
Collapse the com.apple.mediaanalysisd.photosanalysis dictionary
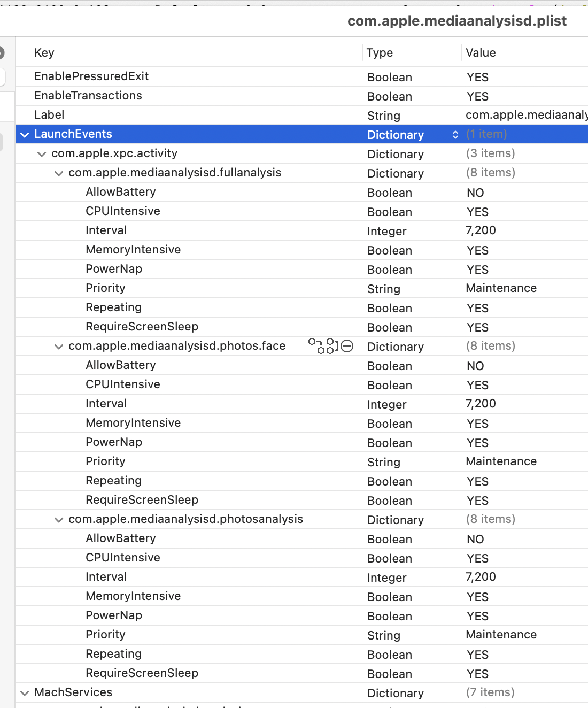click(x=59, y=520)
